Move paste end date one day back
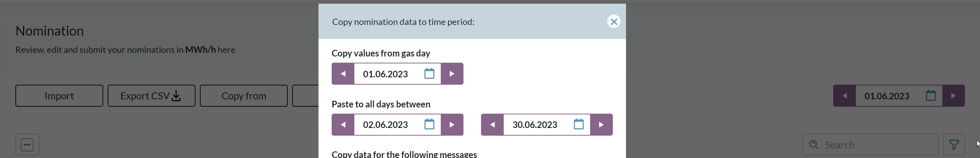Screen dimensions: 980x158 pyautogui.click(x=492, y=125)
